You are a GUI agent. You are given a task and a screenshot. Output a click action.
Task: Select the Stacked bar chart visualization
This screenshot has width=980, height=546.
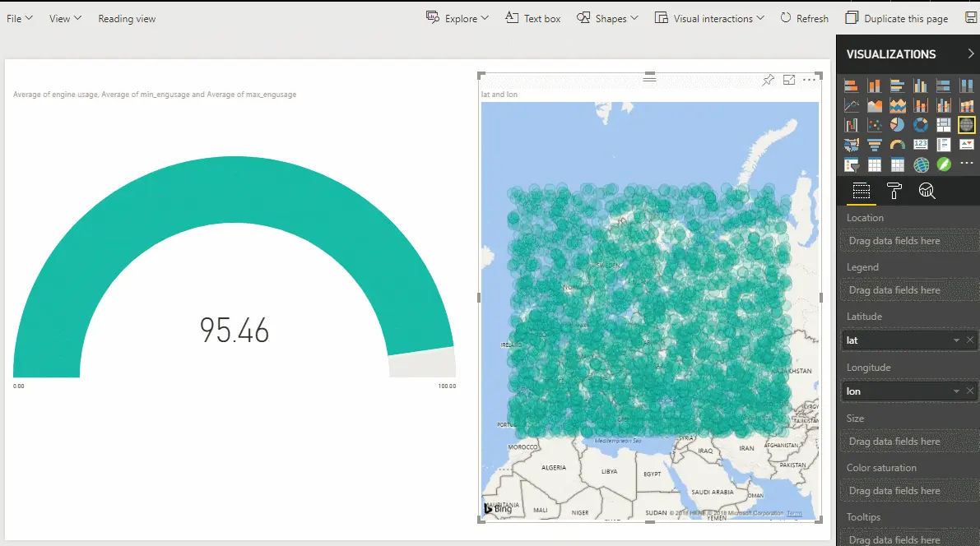click(852, 86)
